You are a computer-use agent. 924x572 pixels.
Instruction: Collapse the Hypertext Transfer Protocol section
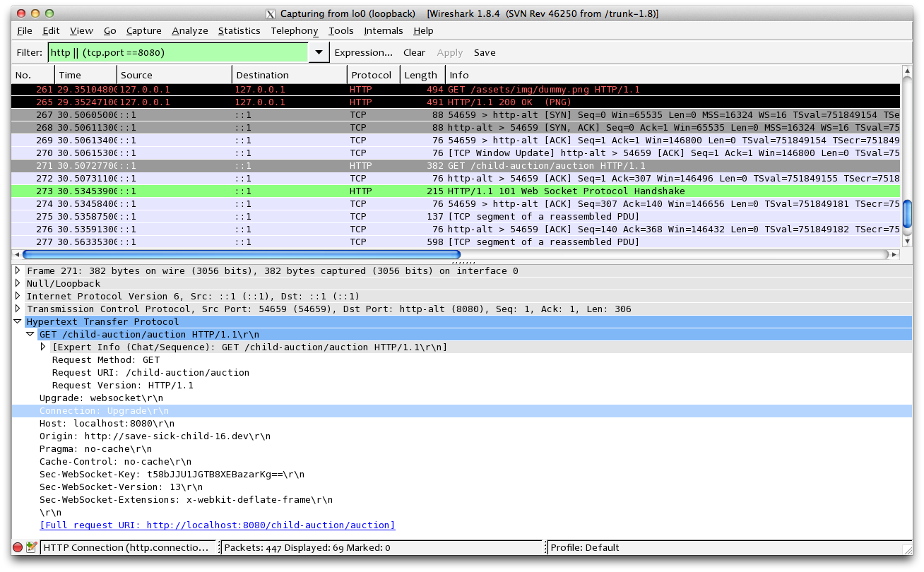click(18, 322)
